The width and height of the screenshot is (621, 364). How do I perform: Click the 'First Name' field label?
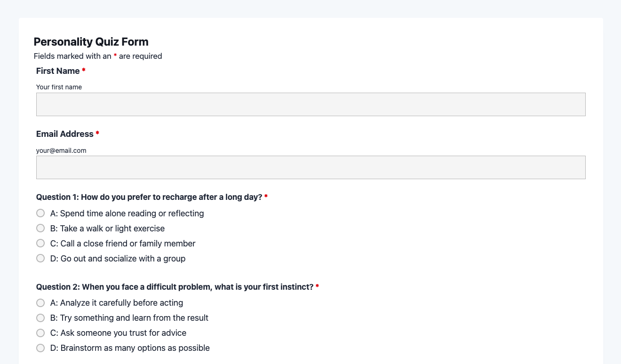pyautogui.click(x=58, y=71)
